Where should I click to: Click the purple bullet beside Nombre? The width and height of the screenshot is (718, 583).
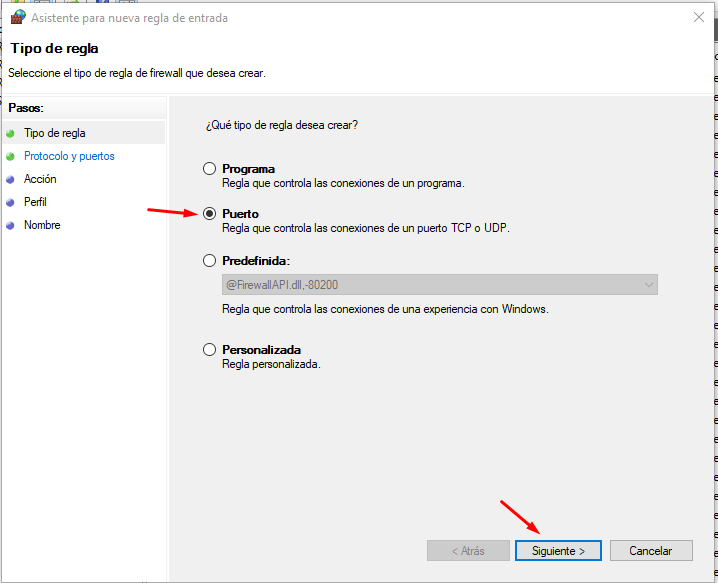[x=10, y=225]
